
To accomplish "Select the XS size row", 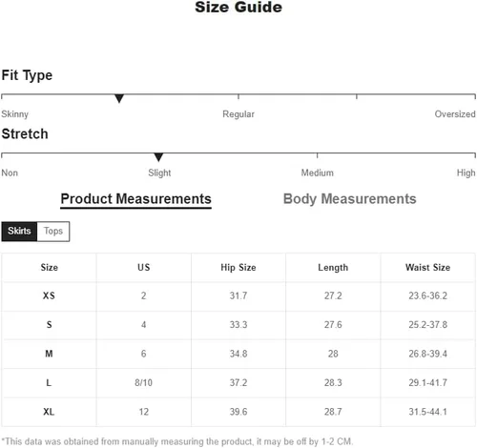I will 238,296.
